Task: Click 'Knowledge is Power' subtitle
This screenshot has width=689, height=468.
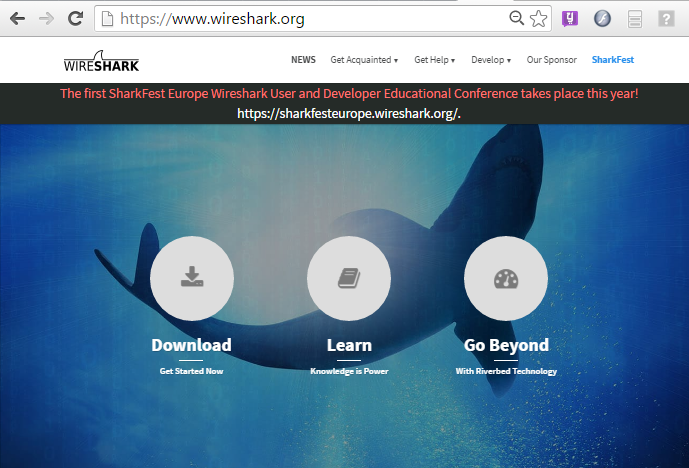Action: tap(349, 371)
